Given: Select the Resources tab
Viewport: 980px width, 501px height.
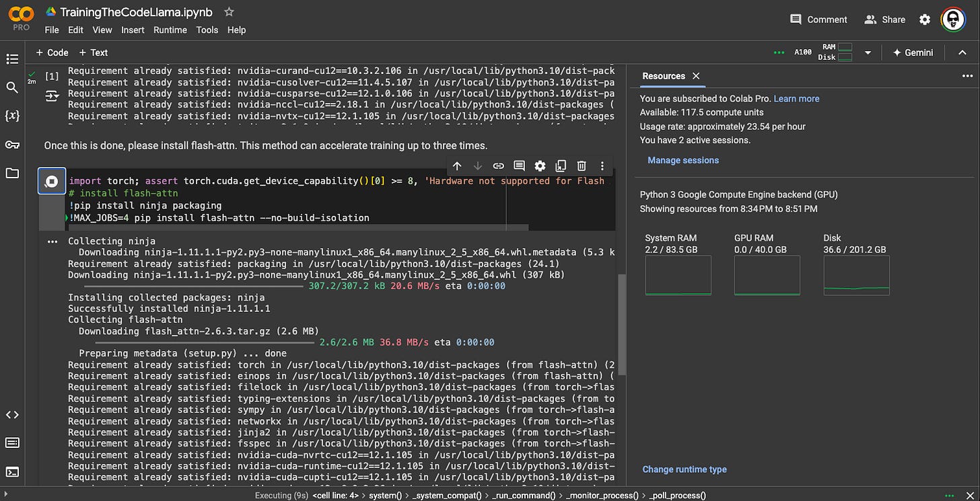Looking at the screenshot, I should tap(664, 76).
